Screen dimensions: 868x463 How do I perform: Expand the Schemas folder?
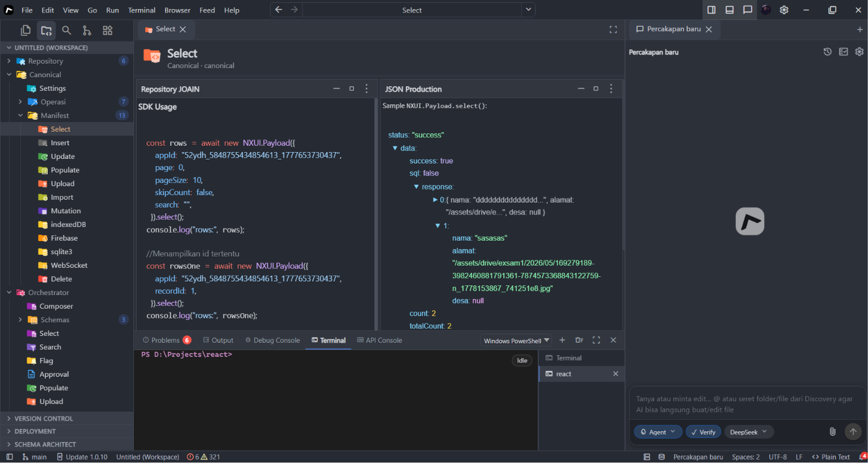point(20,319)
